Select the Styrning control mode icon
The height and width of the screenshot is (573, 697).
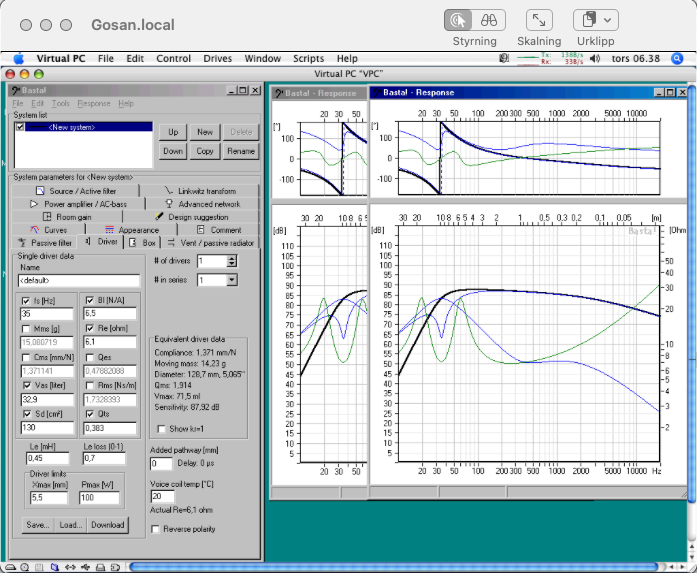459,20
